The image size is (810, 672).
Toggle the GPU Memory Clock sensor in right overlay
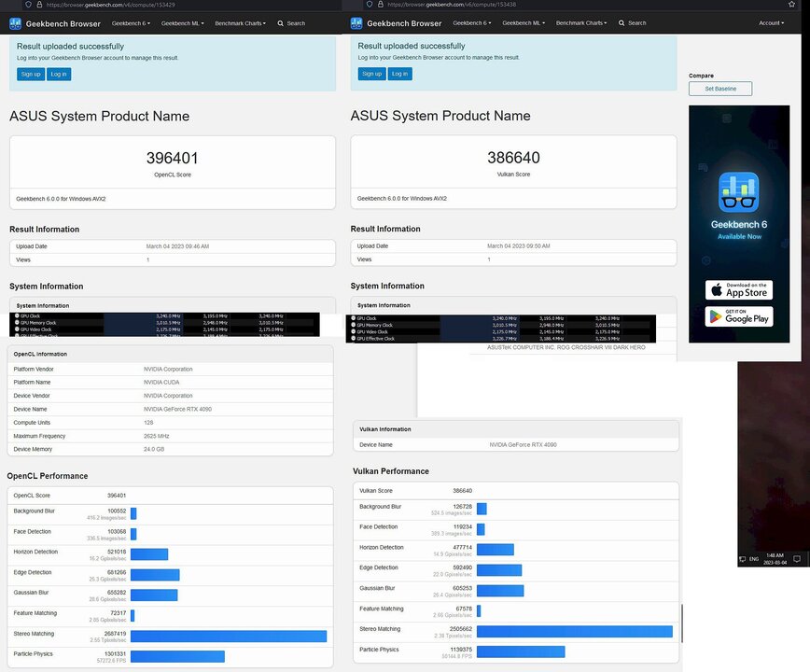[354, 325]
